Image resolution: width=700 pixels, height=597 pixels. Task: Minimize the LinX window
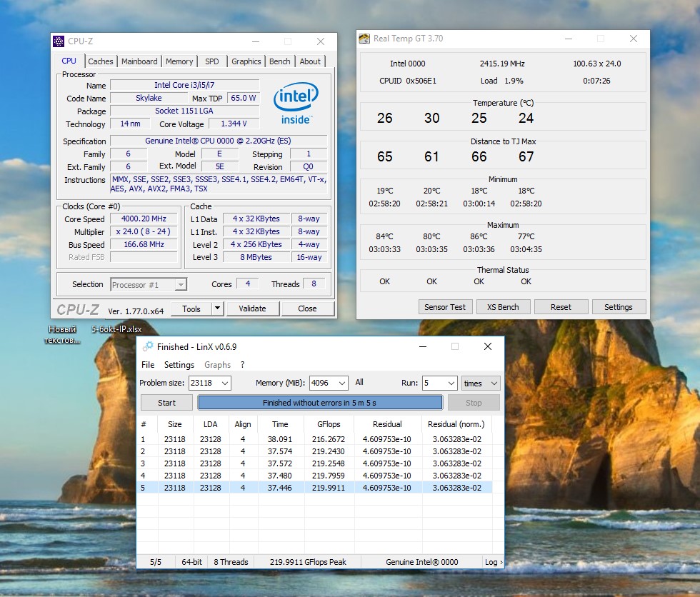click(x=423, y=346)
